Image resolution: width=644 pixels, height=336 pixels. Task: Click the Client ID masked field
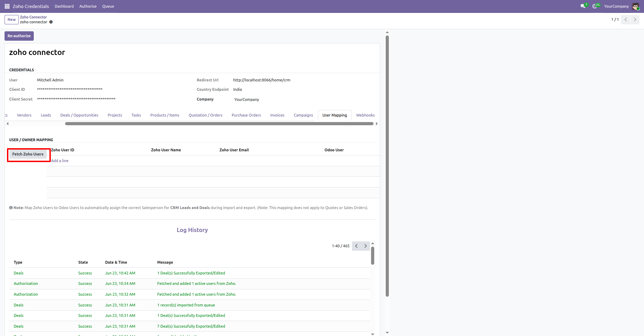click(70, 89)
